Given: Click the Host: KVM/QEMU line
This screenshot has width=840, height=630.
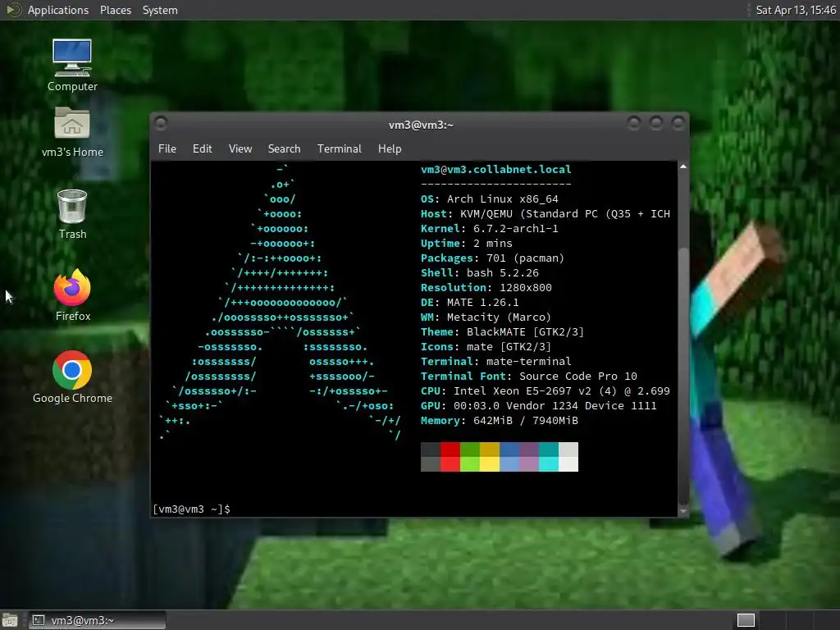Looking at the screenshot, I should (x=545, y=214).
